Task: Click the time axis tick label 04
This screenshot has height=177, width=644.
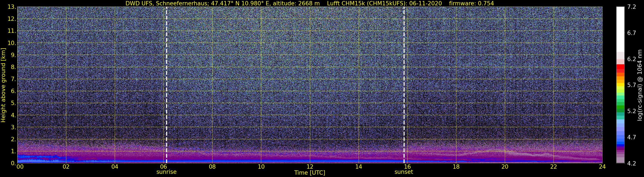Action: 115,167
